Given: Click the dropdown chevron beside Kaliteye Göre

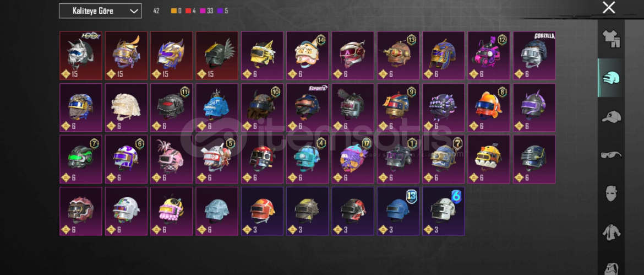Looking at the screenshot, I should (x=134, y=11).
